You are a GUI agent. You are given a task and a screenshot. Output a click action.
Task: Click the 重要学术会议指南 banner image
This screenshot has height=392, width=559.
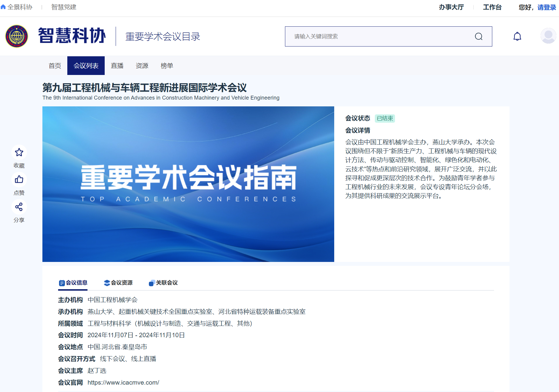[188, 184]
